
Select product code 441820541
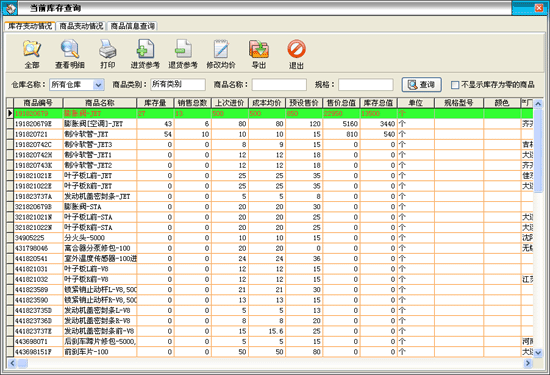click(31, 259)
